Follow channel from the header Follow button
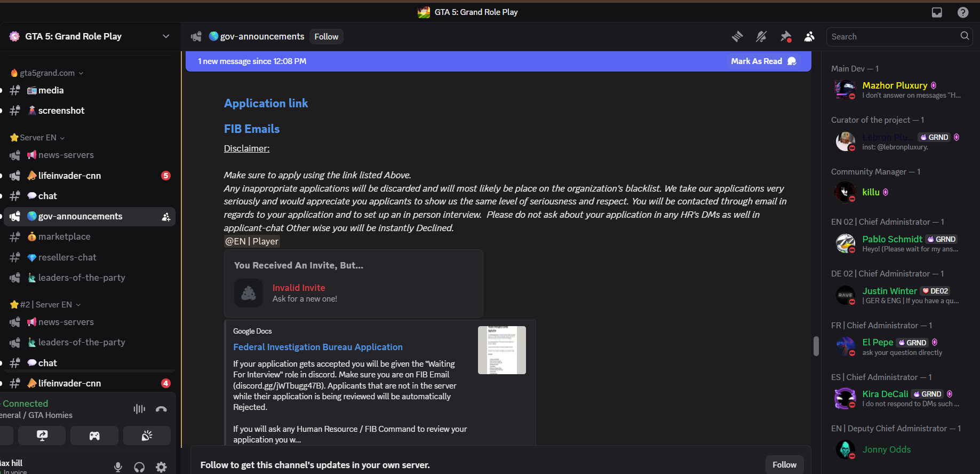This screenshot has width=980, height=474. pyautogui.click(x=326, y=36)
